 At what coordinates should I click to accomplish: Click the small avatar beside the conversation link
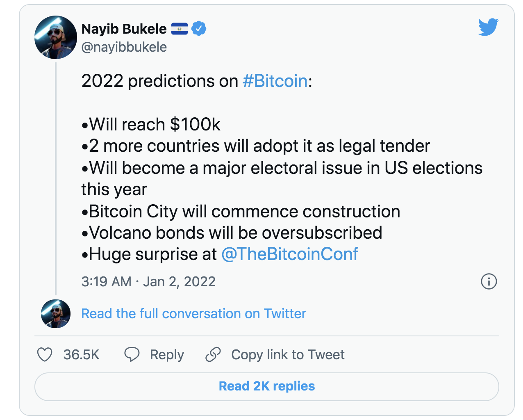(x=56, y=314)
